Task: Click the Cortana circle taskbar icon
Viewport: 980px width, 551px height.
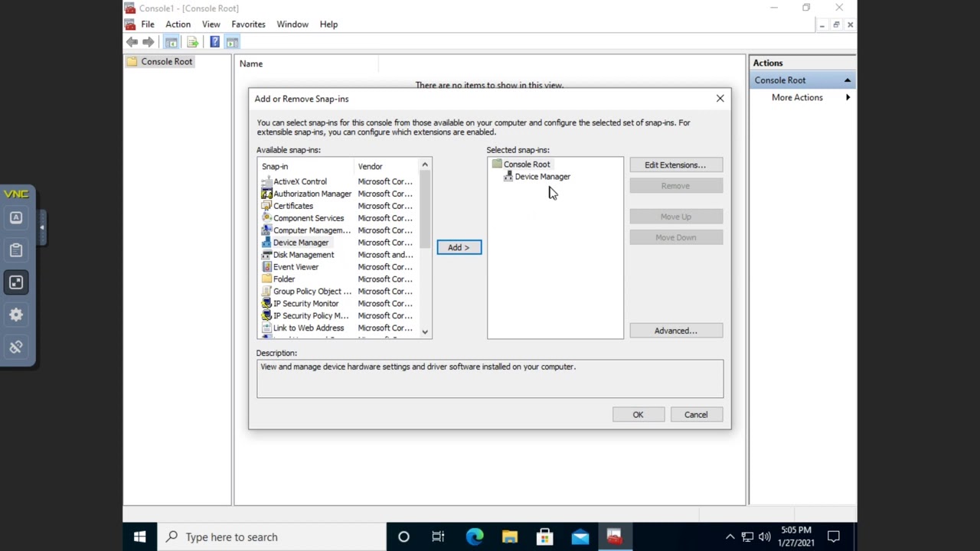Action: click(x=403, y=536)
